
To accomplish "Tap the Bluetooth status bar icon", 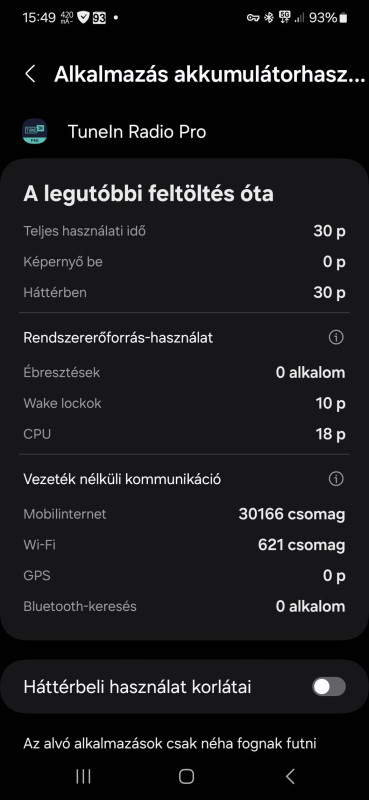I will (x=268, y=18).
